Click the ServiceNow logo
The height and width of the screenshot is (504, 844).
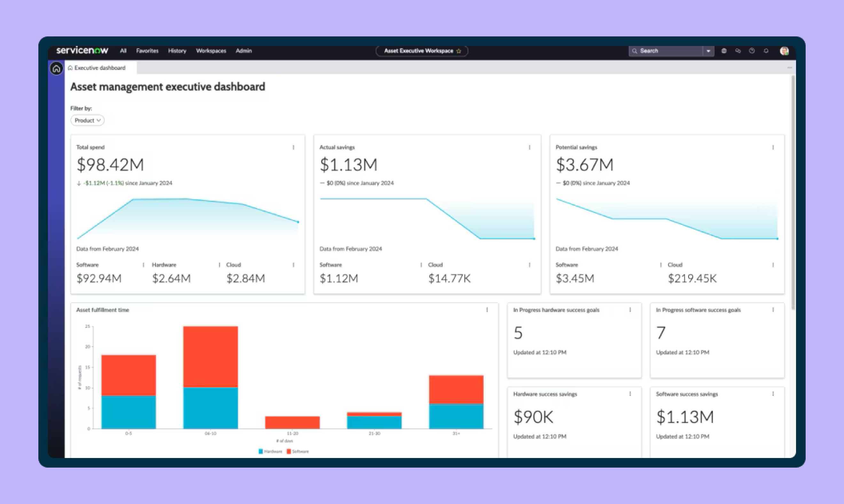(82, 50)
